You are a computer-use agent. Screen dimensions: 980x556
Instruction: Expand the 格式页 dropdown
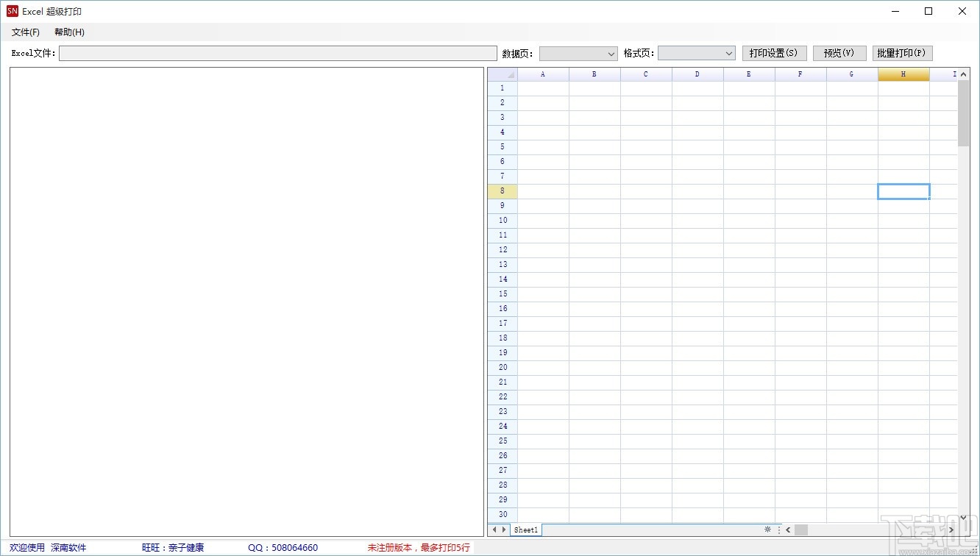pyautogui.click(x=697, y=54)
